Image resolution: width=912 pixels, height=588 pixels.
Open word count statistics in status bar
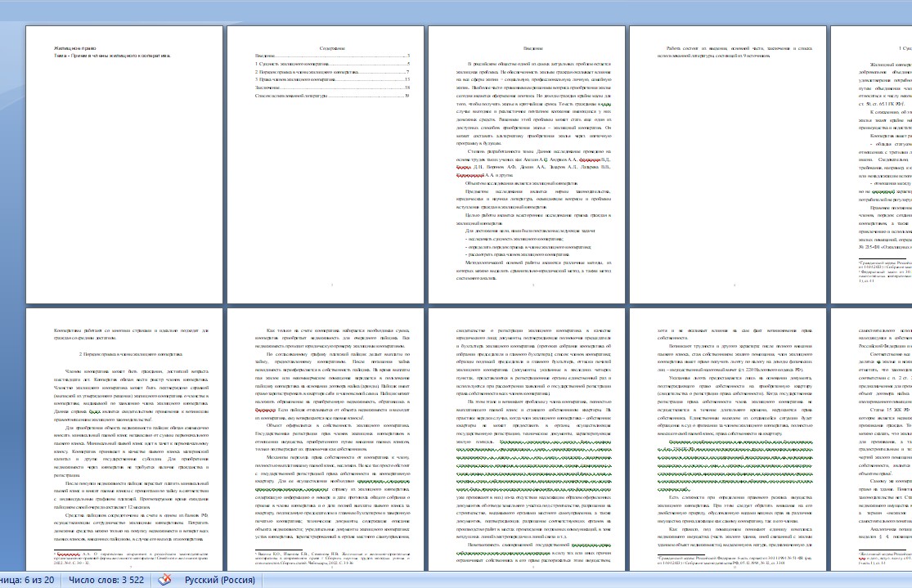[107, 580]
